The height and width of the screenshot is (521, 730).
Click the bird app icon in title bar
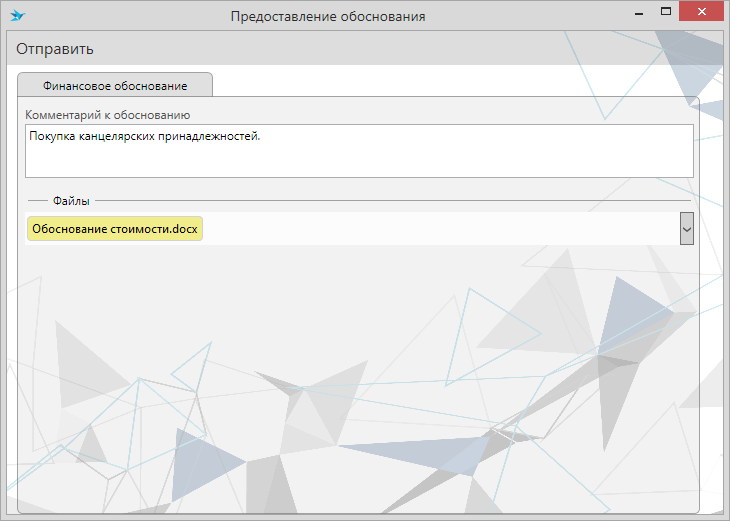17,16
